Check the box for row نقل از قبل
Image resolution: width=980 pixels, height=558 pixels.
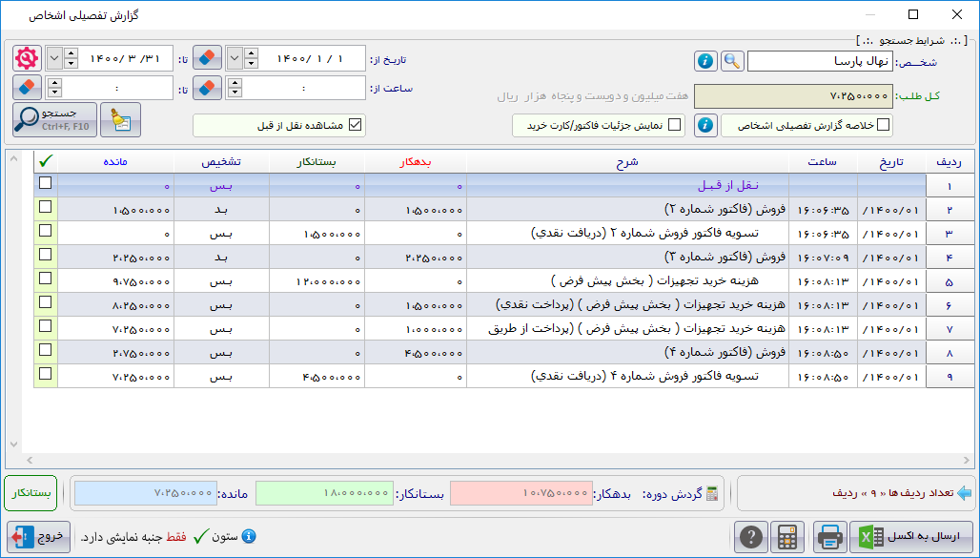pyautogui.click(x=46, y=183)
